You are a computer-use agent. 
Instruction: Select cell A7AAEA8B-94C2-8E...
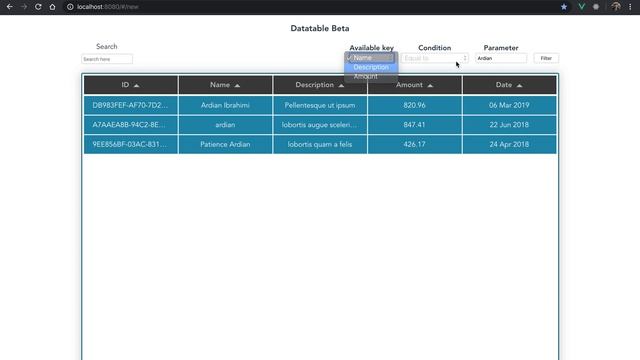click(x=131, y=125)
